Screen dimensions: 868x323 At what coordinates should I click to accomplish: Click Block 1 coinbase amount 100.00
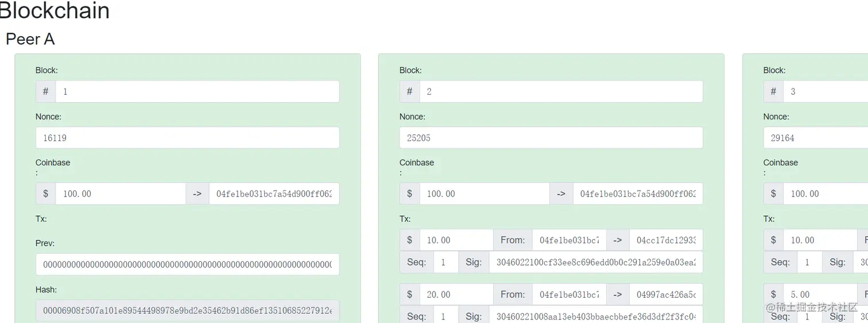[x=121, y=193]
